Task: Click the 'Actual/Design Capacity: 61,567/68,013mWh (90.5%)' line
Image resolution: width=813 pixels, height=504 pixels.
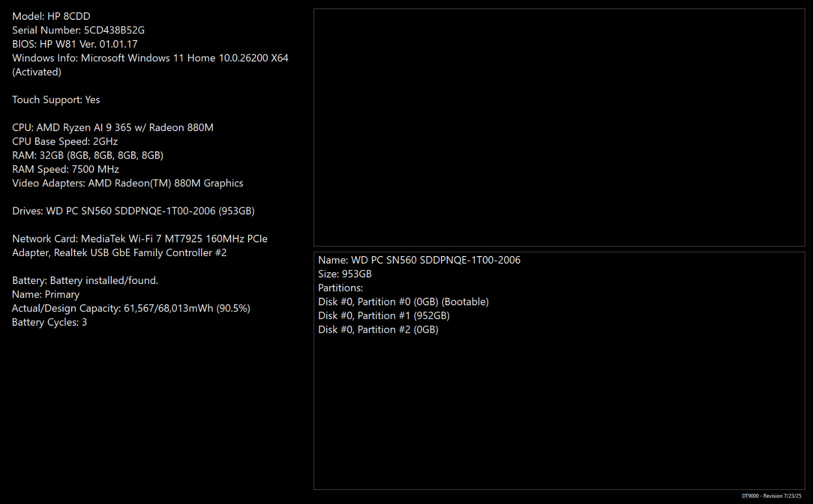Action: (131, 308)
